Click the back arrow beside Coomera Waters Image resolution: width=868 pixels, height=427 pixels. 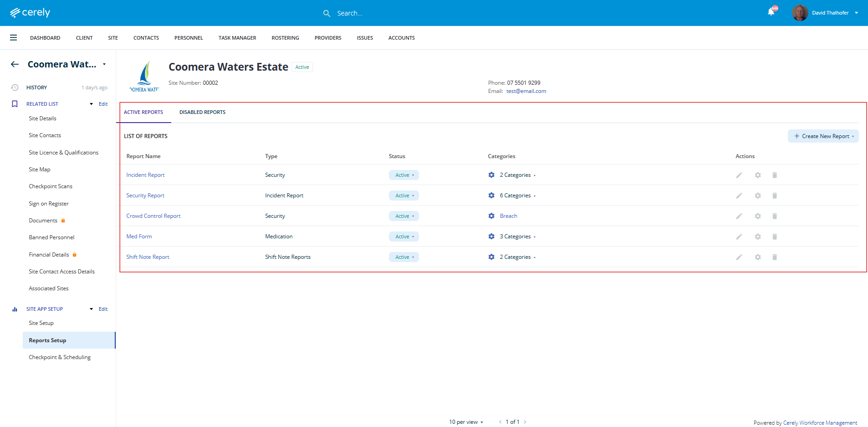click(15, 64)
